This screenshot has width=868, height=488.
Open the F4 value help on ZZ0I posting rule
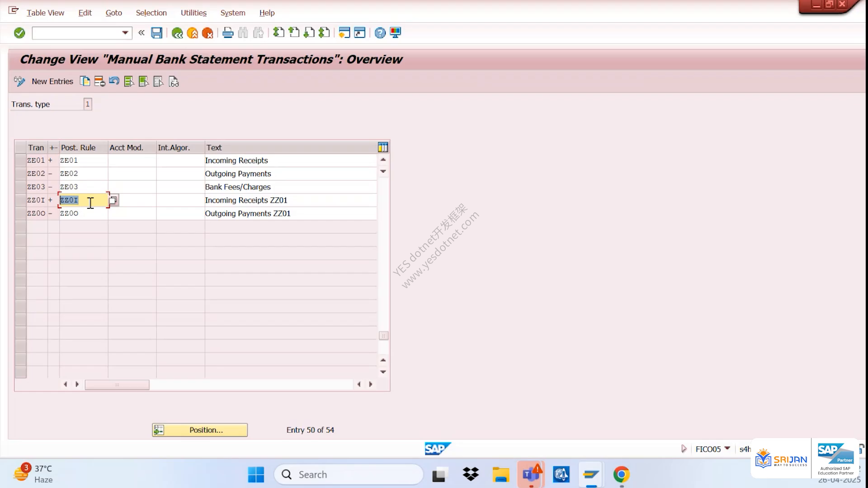pyautogui.click(x=113, y=200)
